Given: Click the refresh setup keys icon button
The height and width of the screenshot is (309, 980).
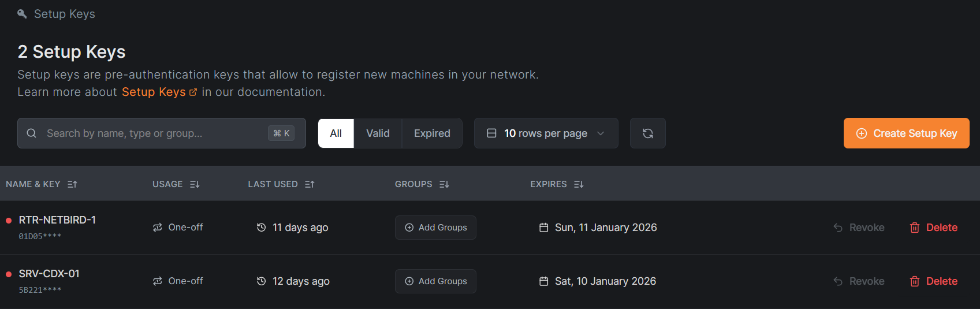Looking at the screenshot, I should tap(647, 133).
